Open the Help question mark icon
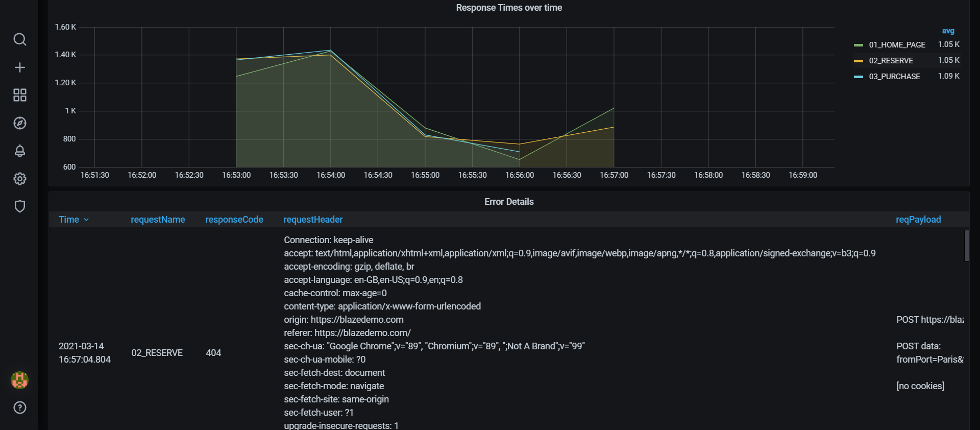980x430 pixels. tap(20, 408)
